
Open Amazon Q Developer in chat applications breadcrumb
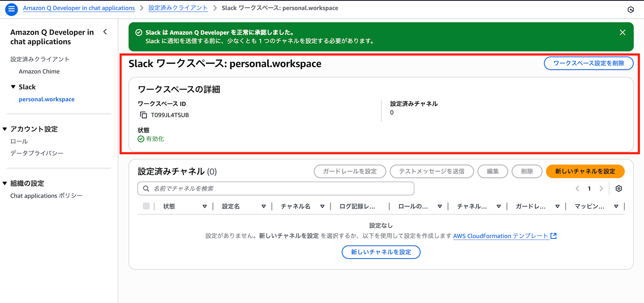[79, 8]
